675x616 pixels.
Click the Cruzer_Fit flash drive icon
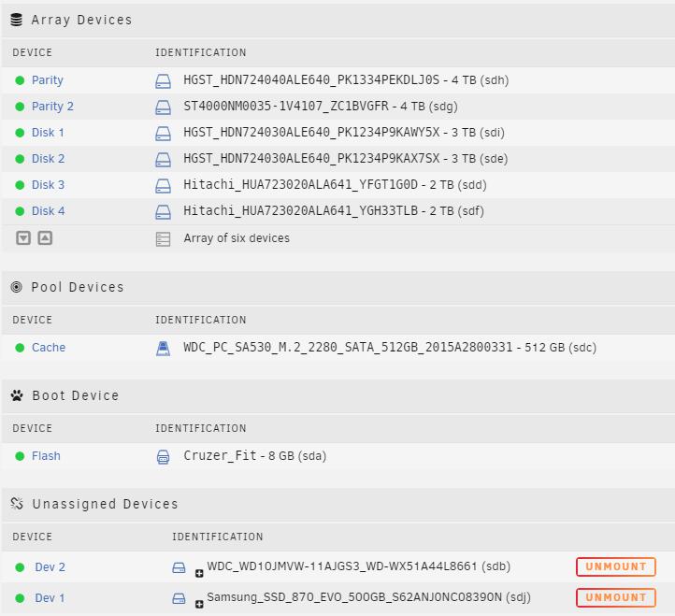point(163,456)
